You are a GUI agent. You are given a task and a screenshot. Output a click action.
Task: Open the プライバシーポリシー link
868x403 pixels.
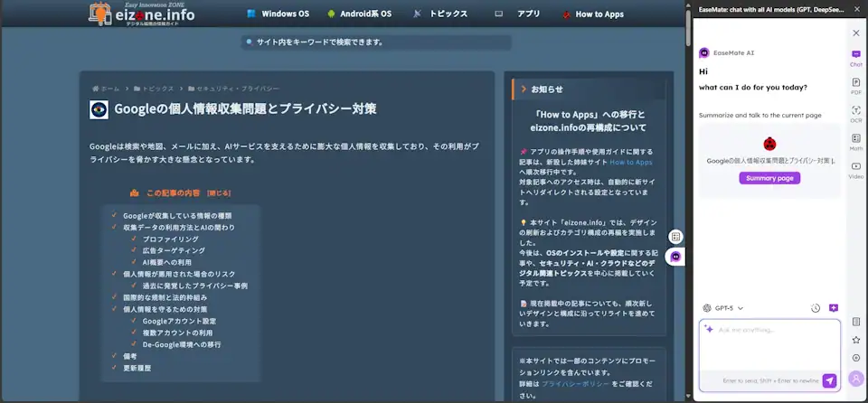click(576, 384)
